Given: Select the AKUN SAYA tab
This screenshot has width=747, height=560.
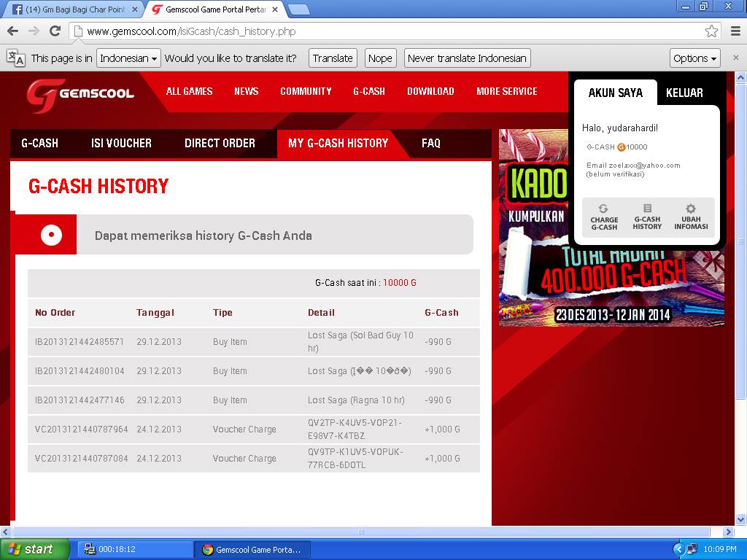Looking at the screenshot, I should (615, 93).
